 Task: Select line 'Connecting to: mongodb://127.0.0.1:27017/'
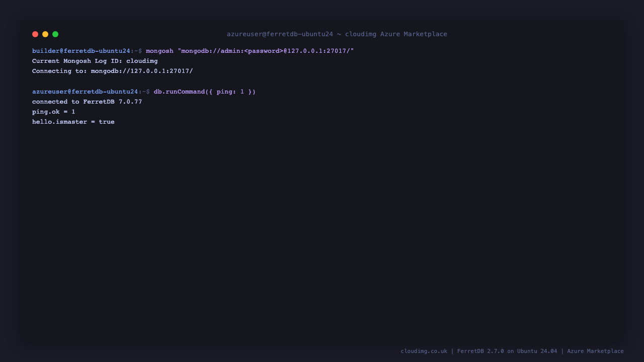tap(113, 71)
